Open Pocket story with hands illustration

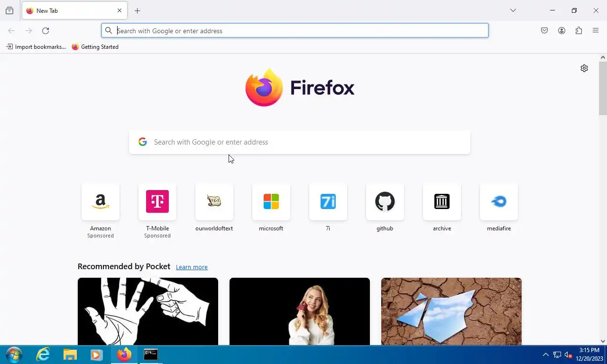pos(148,311)
